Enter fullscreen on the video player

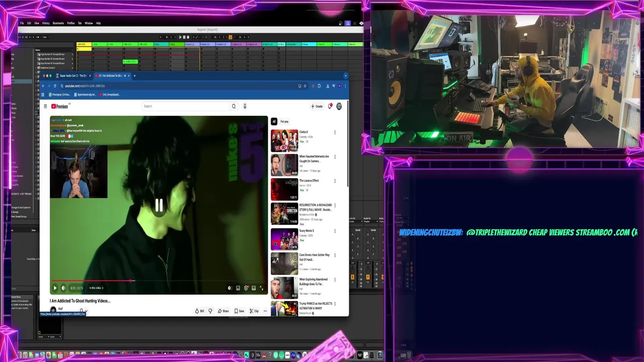pyautogui.click(x=261, y=288)
